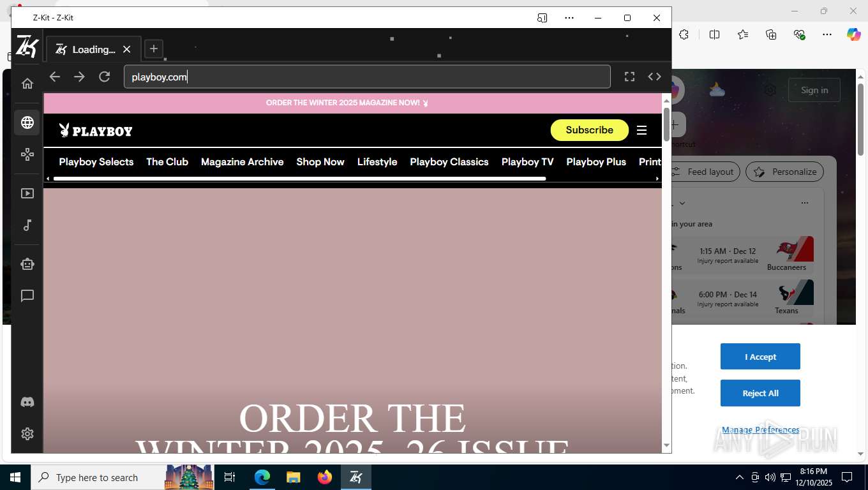Open Playboy Classics menu item
The image size is (868, 490).
449,162
